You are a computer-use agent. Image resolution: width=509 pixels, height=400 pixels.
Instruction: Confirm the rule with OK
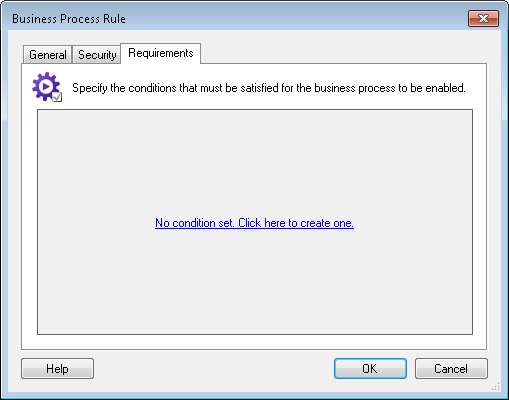pyautogui.click(x=370, y=369)
